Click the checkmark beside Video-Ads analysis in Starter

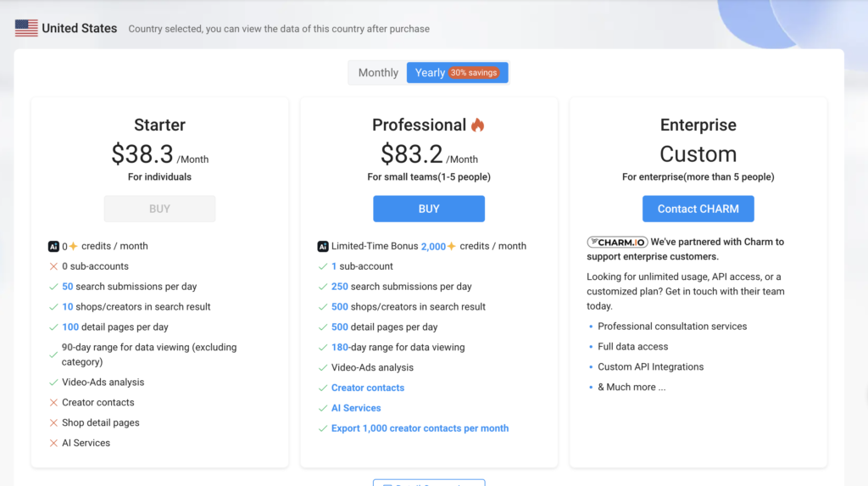pyautogui.click(x=53, y=383)
